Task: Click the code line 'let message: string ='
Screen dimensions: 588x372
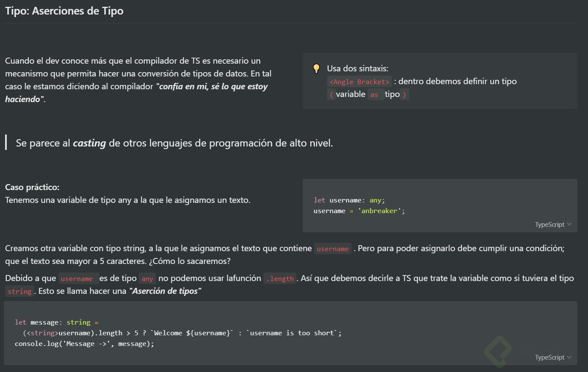Action: (x=57, y=322)
